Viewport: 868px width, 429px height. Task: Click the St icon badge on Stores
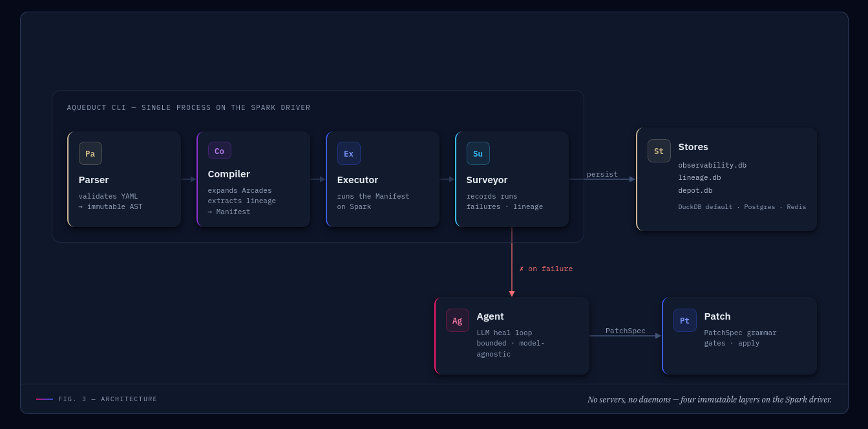tap(659, 151)
